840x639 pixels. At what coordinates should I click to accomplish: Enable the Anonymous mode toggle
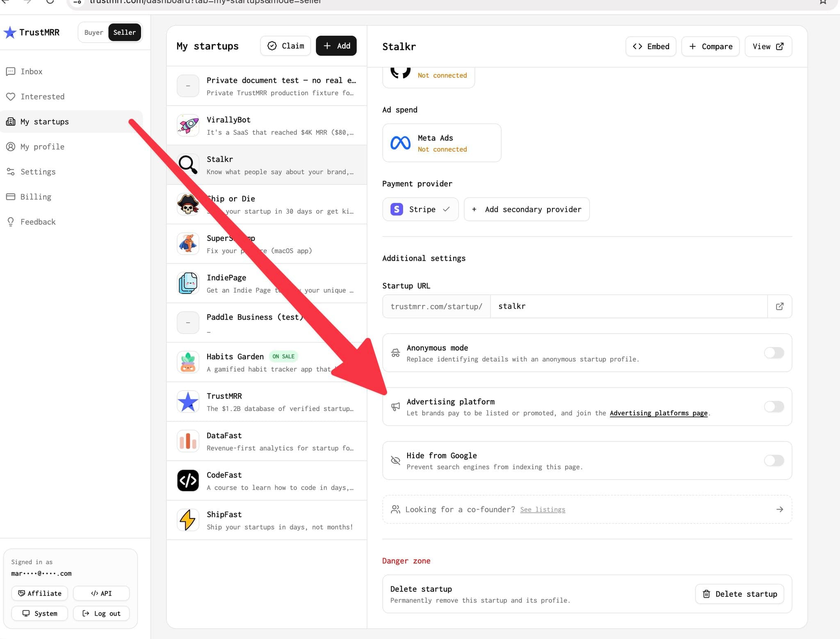774,353
